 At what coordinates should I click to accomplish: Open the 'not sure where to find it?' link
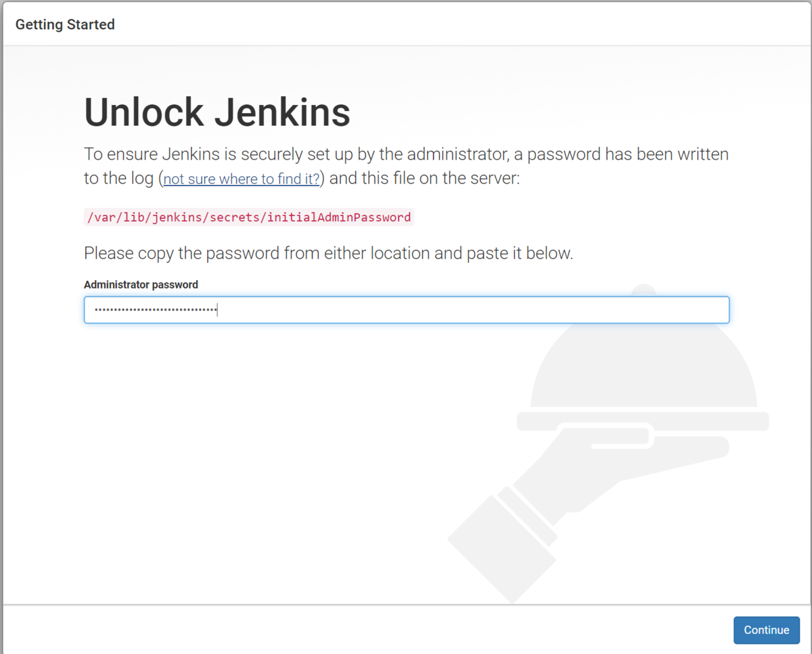(242, 179)
